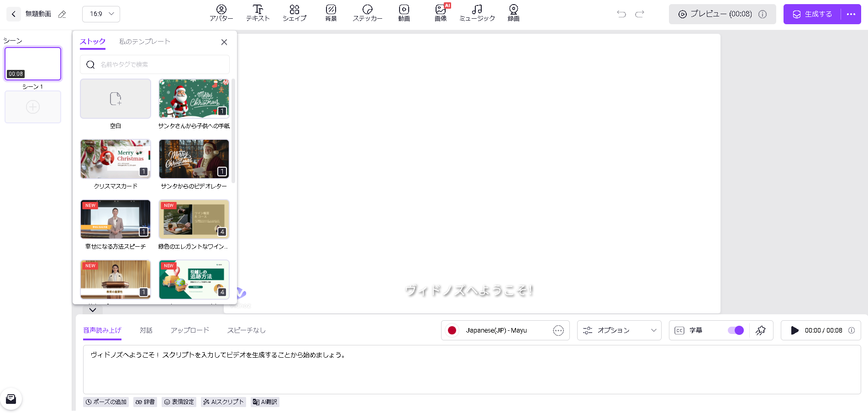Click the 生成する button
868x413 pixels.
pos(813,14)
